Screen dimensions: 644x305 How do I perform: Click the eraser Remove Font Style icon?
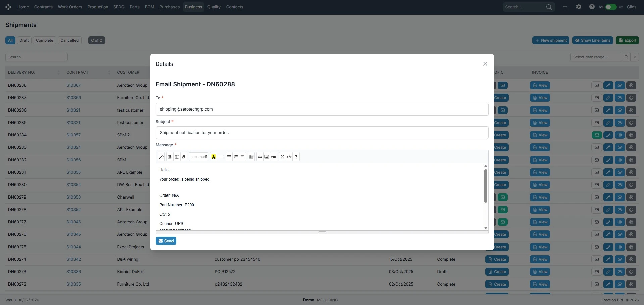tap(184, 157)
